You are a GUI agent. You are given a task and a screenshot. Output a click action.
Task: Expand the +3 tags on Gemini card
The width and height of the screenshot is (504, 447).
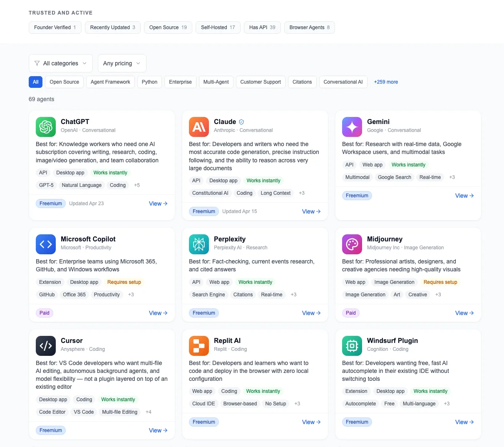click(452, 177)
